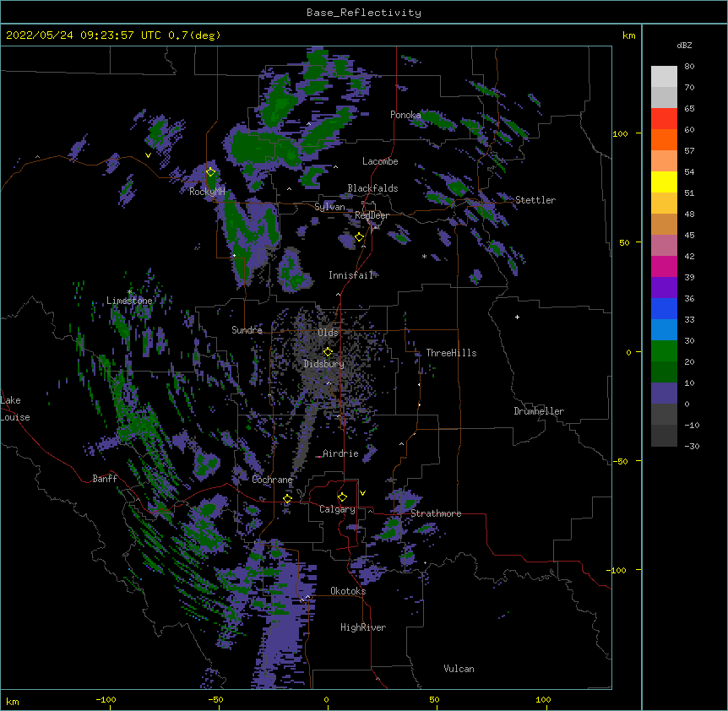Select the Vulcan town label

(459, 669)
